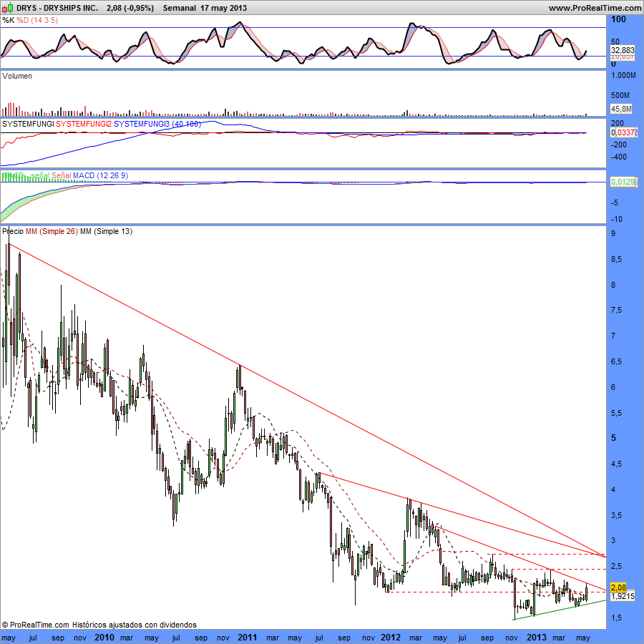
Task: Click the -10 level on MACD axis
Action: [617, 219]
